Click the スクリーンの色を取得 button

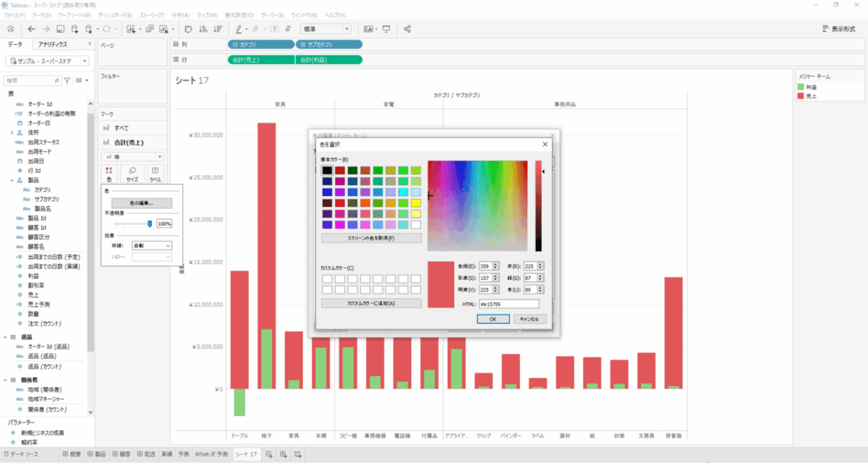coord(371,237)
